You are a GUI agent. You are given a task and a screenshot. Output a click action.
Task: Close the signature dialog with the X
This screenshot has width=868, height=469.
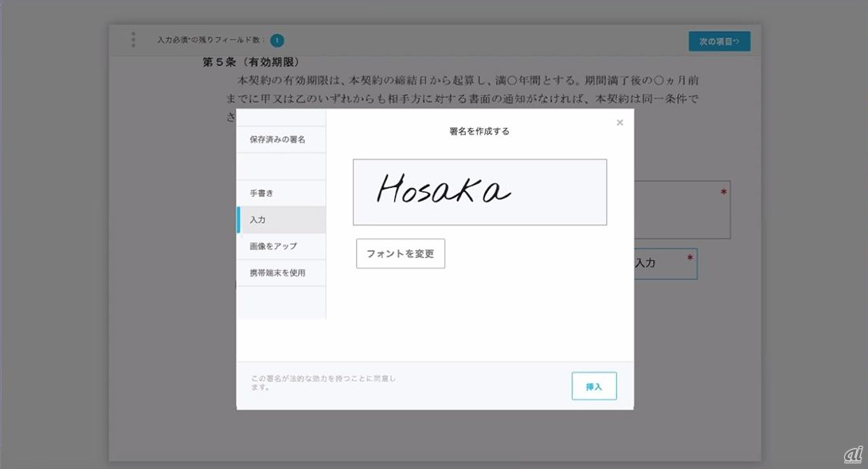pyautogui.click(x=620, y=123)
